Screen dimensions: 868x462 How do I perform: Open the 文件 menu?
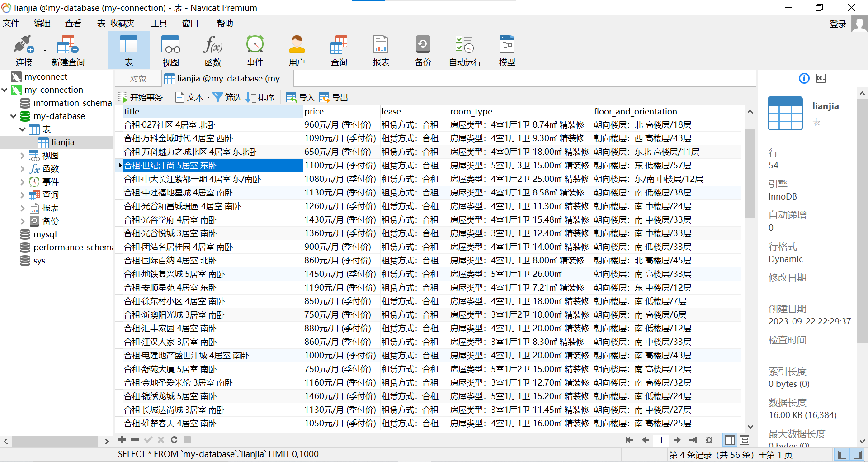tap(11, 23)
